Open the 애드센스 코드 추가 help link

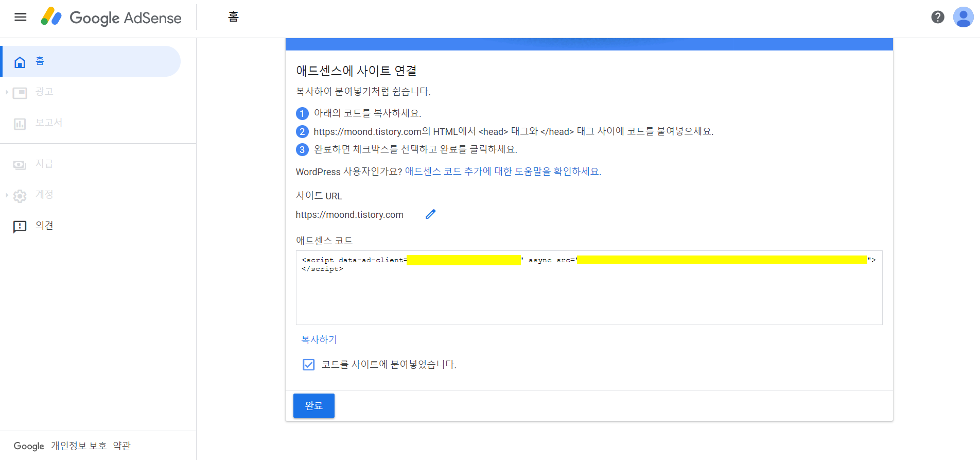tap(503, 172)
